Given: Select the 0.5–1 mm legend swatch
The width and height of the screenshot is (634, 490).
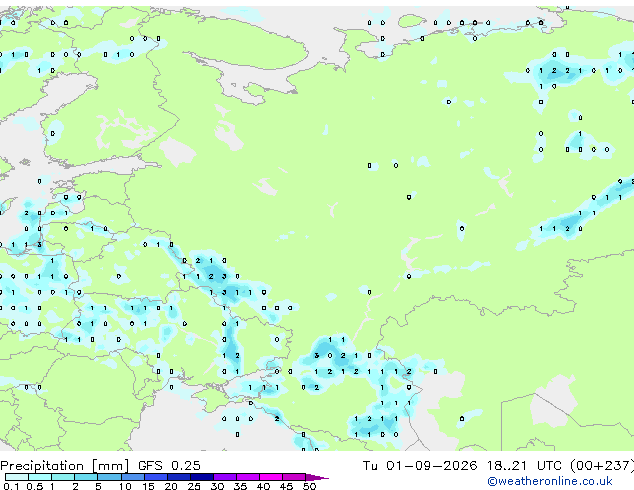Looking at the screenshot, I should click(40, 477).
